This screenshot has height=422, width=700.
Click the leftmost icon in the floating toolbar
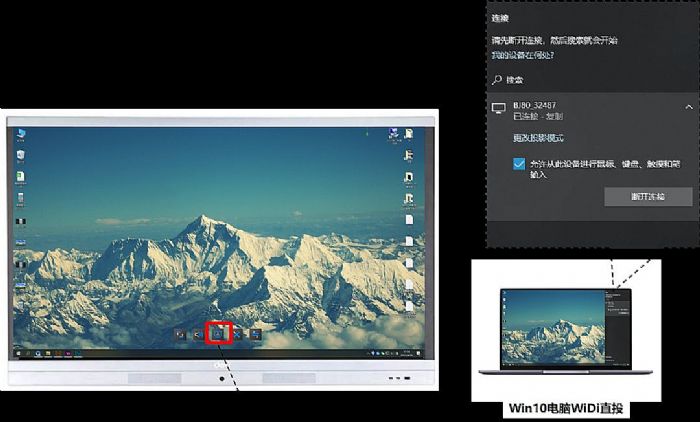coord(180,335)
